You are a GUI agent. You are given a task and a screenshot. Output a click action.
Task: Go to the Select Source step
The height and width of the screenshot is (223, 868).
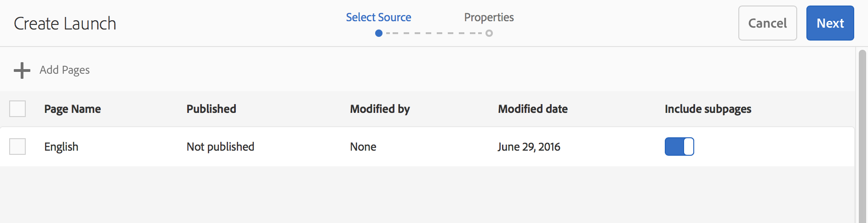click(x=378, y=18)
